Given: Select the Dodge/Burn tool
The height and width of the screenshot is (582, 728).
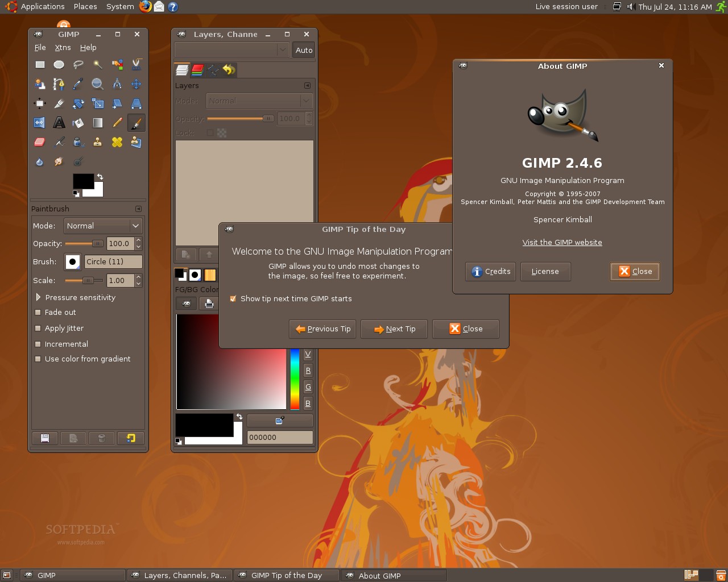Looking at the screenshot, I should pyautogui.click(x=78, y=161).
